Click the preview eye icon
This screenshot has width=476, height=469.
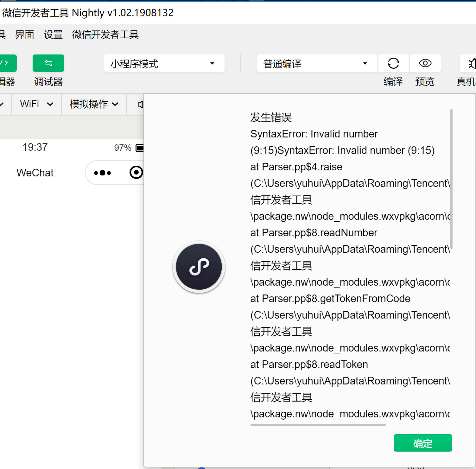(x=425, y=63)
